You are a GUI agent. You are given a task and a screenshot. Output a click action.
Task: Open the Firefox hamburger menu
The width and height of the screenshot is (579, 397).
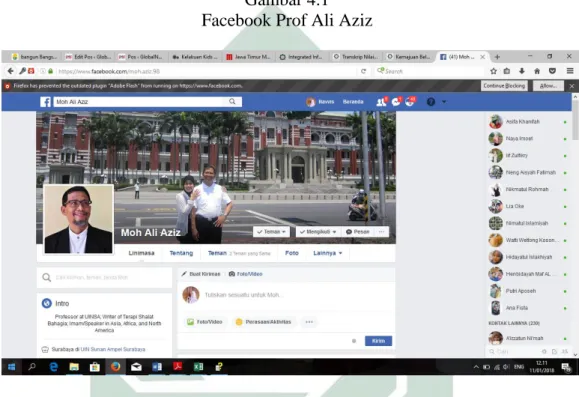click(570, 71)
